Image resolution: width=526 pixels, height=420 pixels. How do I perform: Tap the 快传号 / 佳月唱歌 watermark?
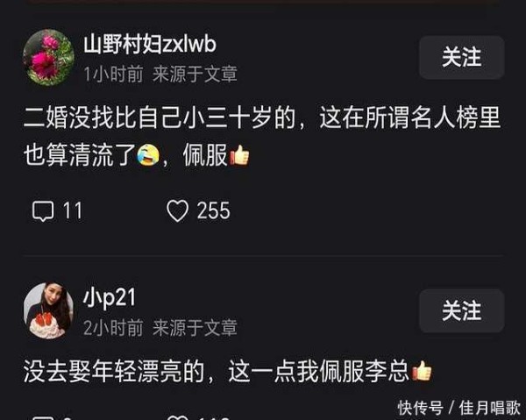(x=458, y=408)
